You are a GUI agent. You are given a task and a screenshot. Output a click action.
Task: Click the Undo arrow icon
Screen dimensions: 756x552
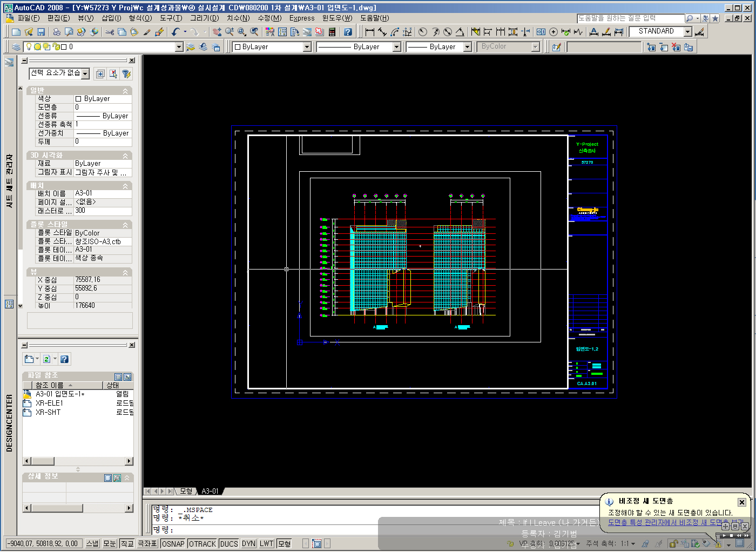click(175, 32)
